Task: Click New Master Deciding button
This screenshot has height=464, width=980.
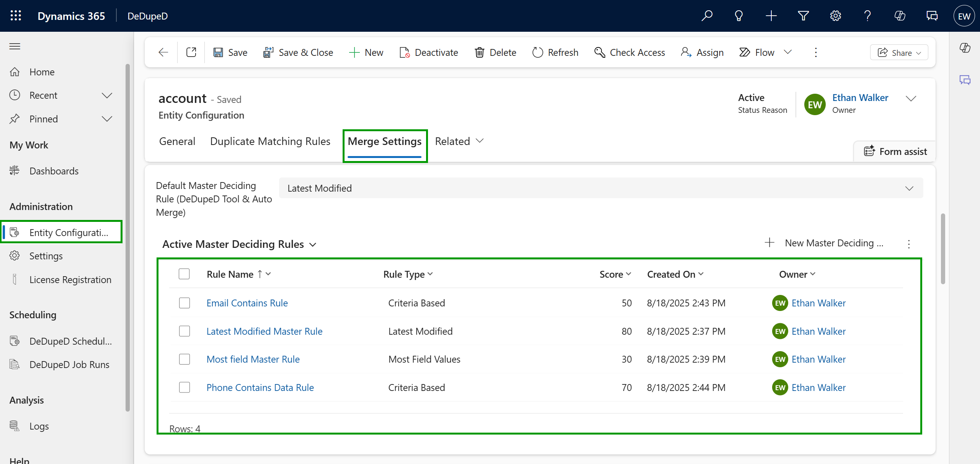Action: tap(824, 243)
